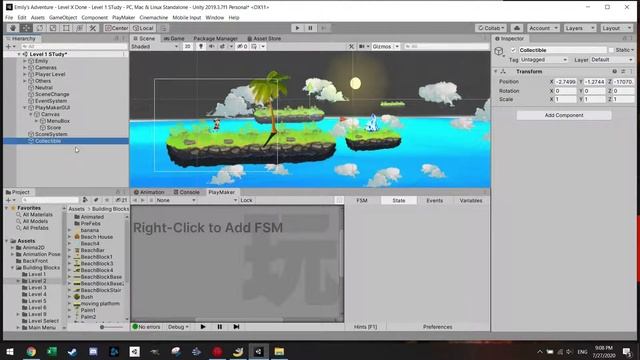Open scene component tools icon
This screenshot has height=360, width=640.
(351, 47)
